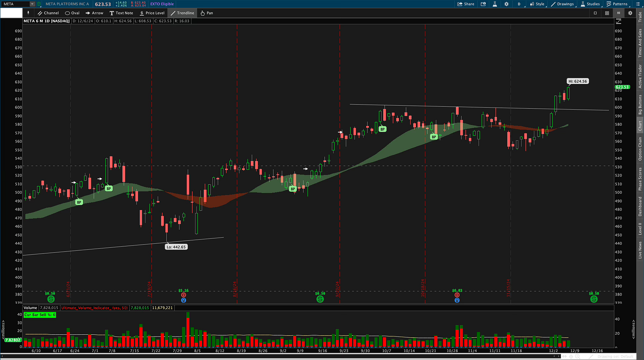Select the Oval drawing tool
Screen dimensions: 644x360
click(73, 13)
